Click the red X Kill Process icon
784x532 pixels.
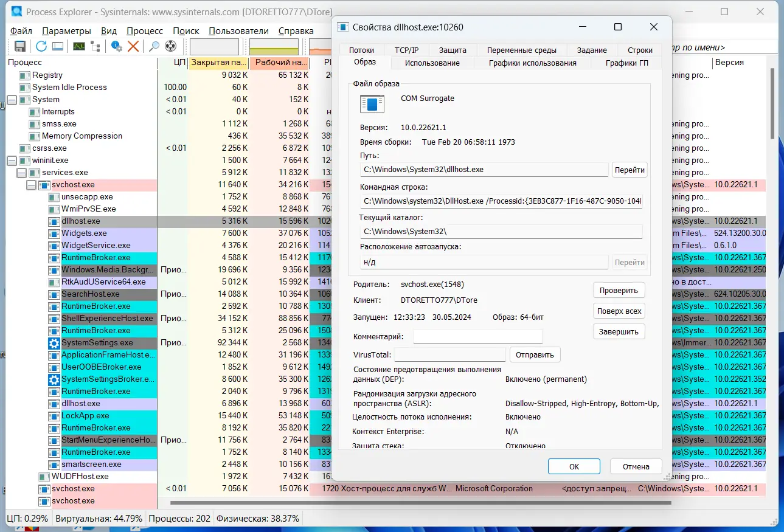pos(133,46)
